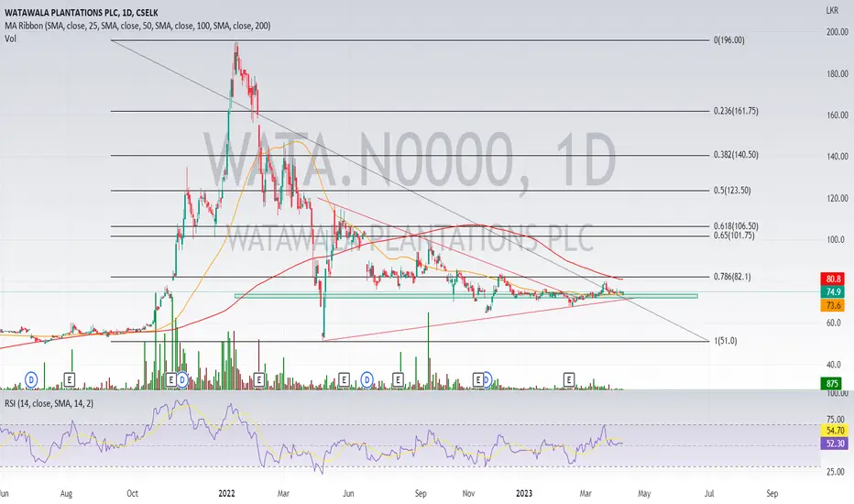Viewport: 854px width, 504px height.
Task: Click the red 80.8 price tag
Action: coord(833,279)
